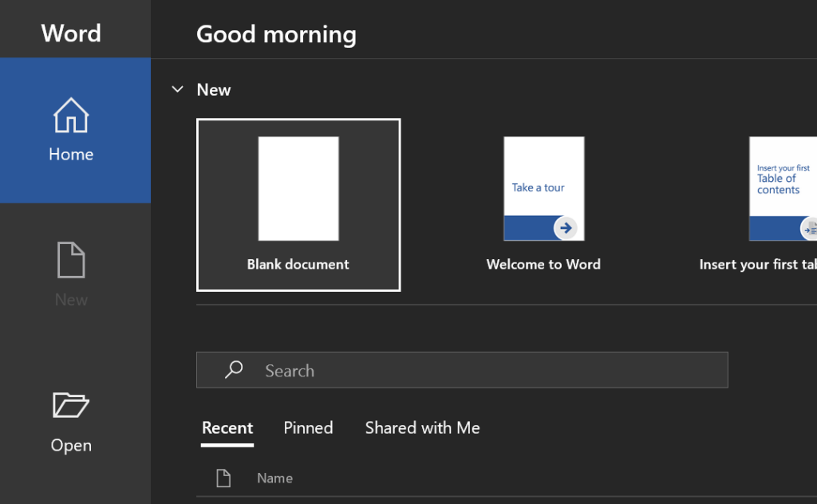This screenshot has width=817, height=504.
Task: Click the New section heading text
Action: tap(214, 89)
